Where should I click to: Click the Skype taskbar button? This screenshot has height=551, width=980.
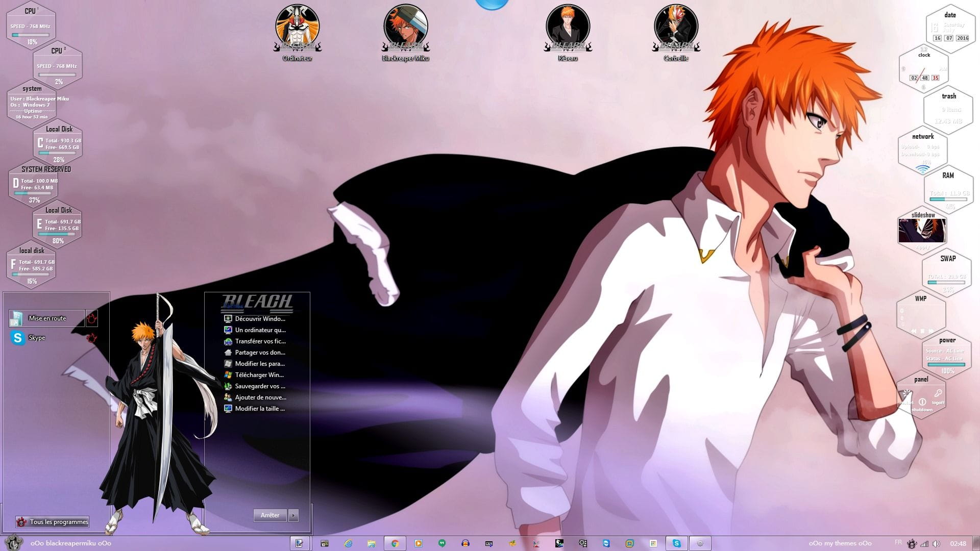tap(676, 543)
